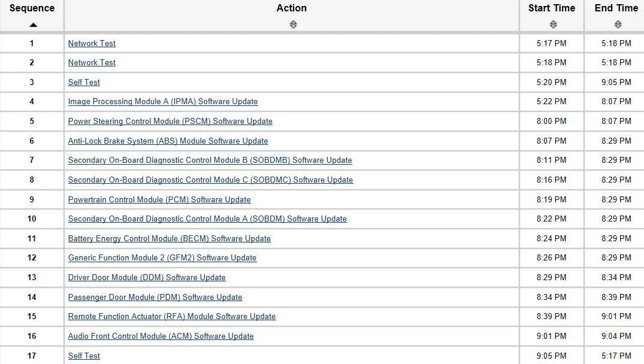Select the 5:22 PM start time cell
The height and width of the screenshot is (364, 644).
(x=552, y=102)
